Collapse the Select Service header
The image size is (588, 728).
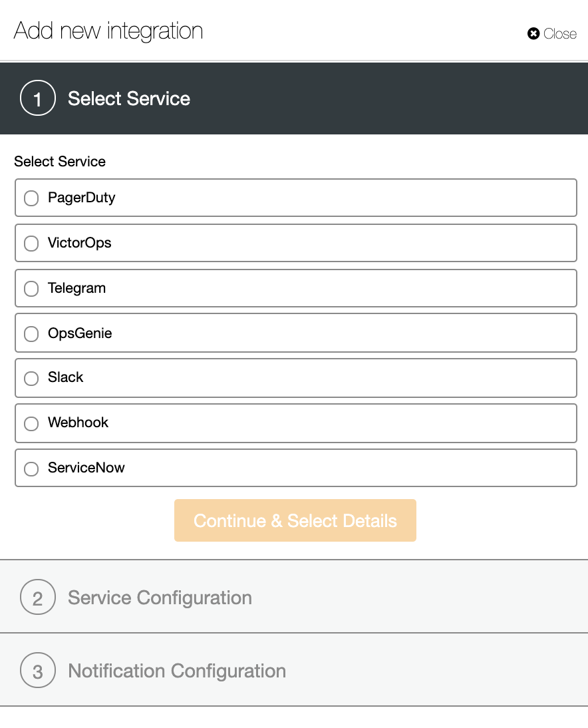[294, 98]
